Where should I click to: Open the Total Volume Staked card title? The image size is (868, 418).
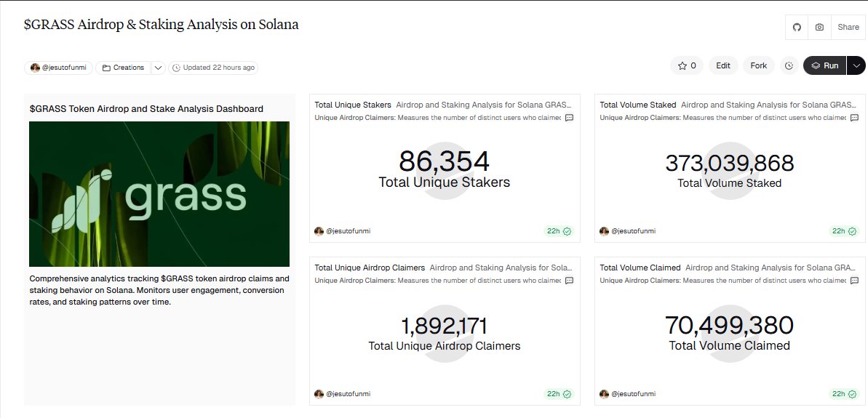(637, 105)
